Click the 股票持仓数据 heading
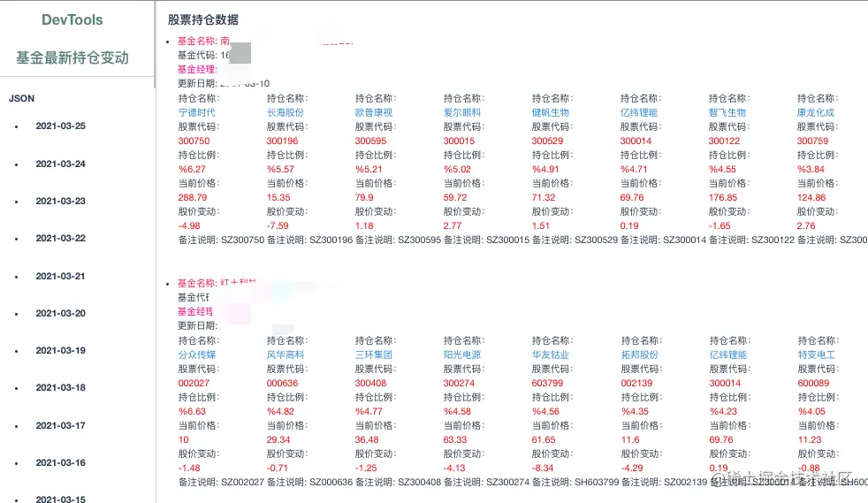The width and height of the screenshot is (868, 503). pos(203,20)
